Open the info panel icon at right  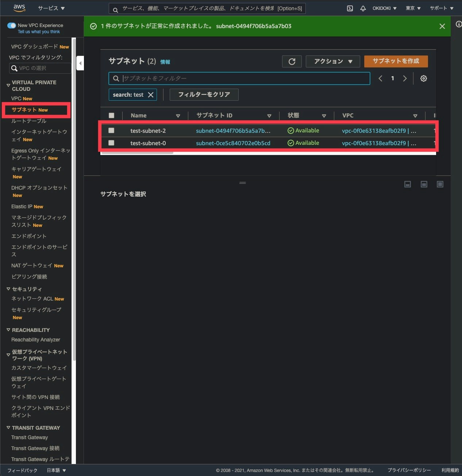point(458,24)
